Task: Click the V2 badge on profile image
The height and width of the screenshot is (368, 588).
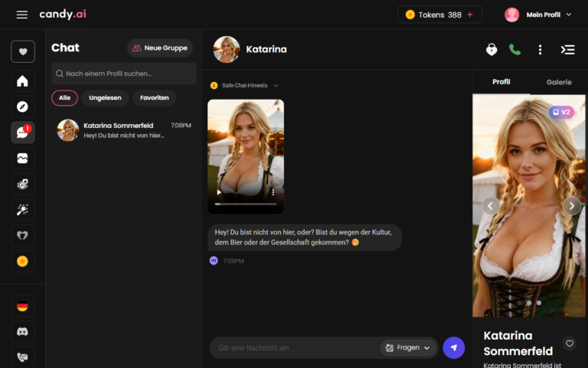Action: 561,112
